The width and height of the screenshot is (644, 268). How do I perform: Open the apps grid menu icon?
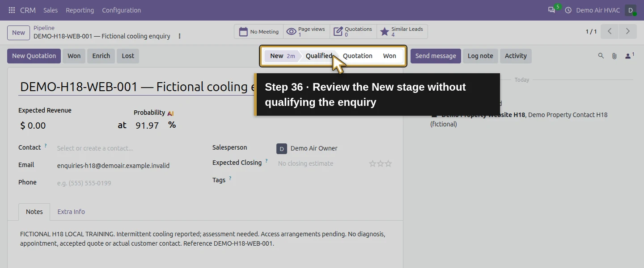[12, 10]
